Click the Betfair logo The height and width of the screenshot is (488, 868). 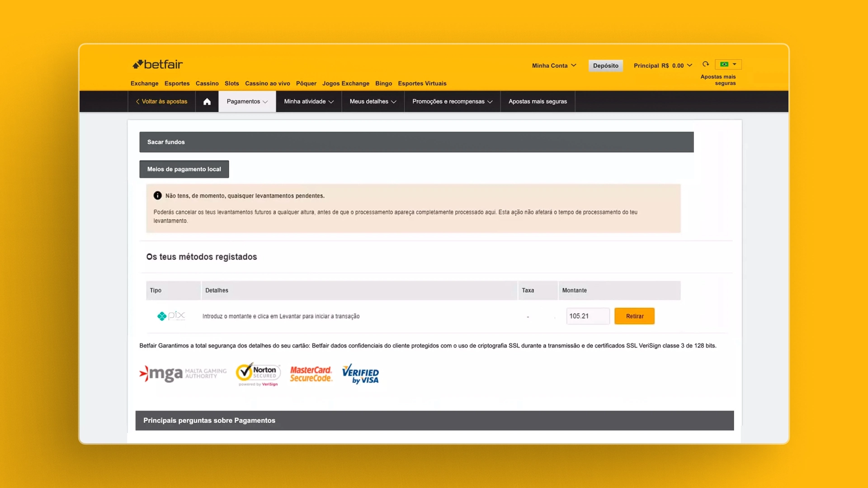click(x=157, y=64)
